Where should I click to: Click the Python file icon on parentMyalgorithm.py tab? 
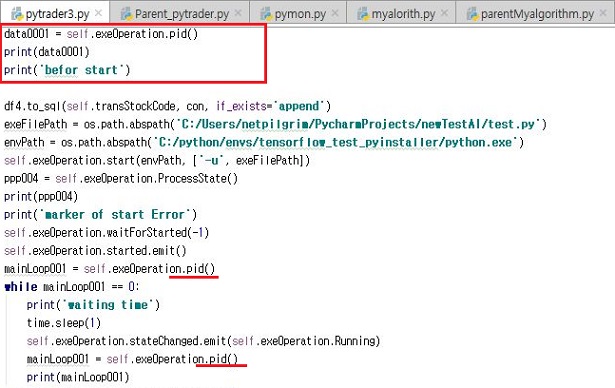tap(472, 14)
